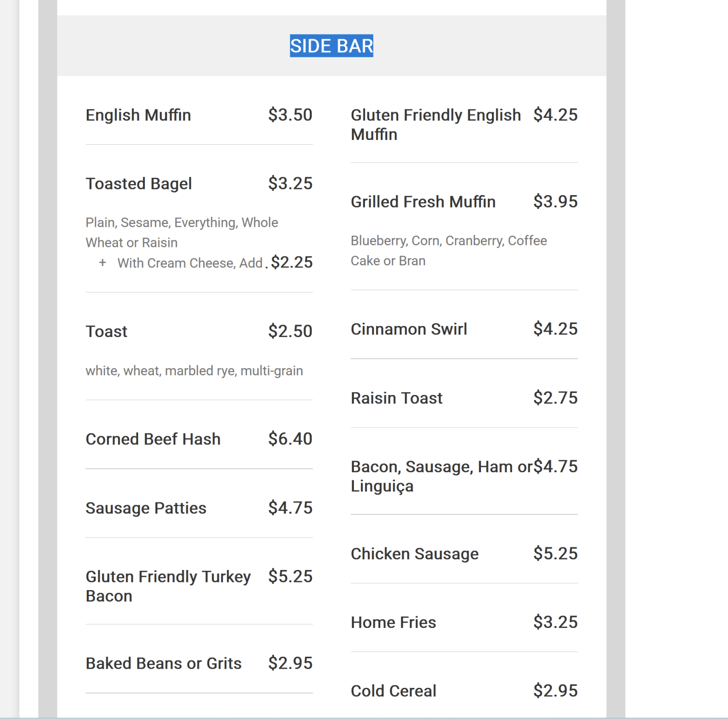Screen dimensions: 728x719
Task: Click the $6.40 Corned Beef Hash price
Action: point(290,439)
